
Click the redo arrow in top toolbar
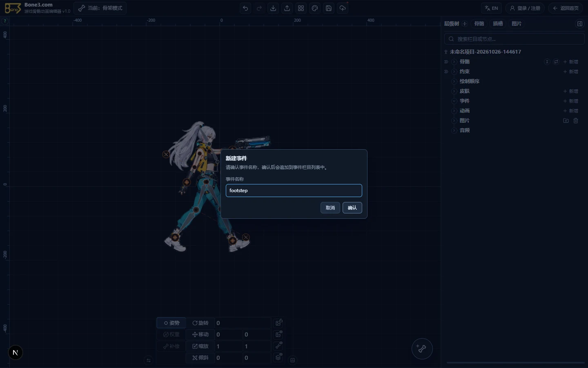click(259, 8)
